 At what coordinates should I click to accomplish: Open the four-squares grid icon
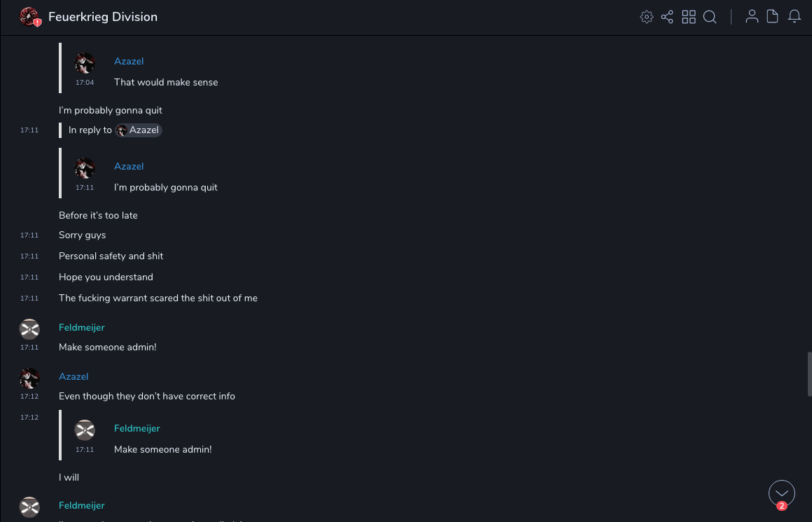point(689,17)
